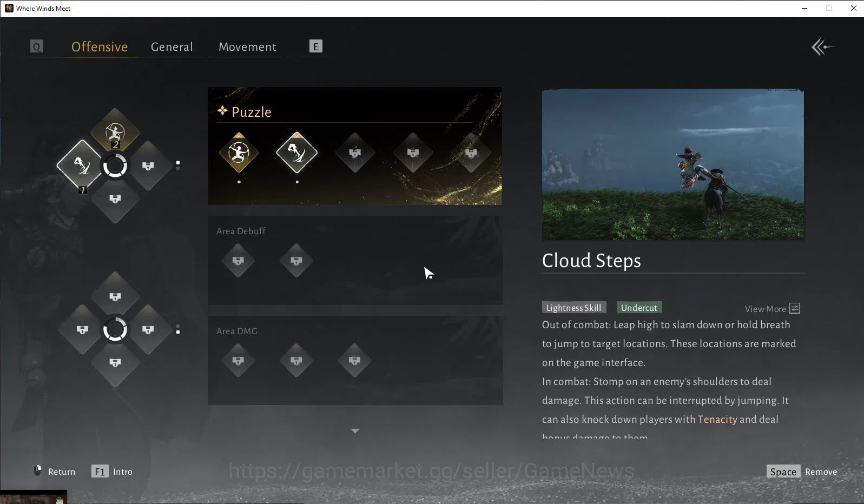Screen dimensions: 864x504
Task: Click the center ring of lower skill wheel
Action: (x=115, y=330)
